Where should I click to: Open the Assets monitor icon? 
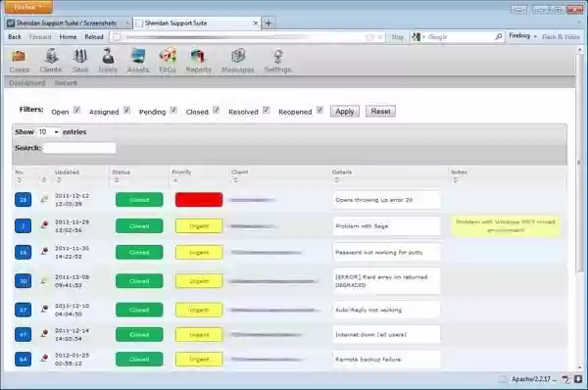(x=138, y=56)
